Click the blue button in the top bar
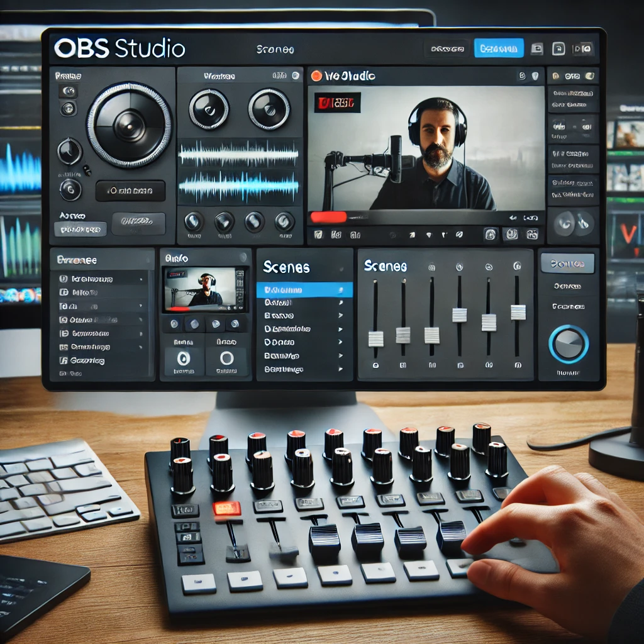 499,48
